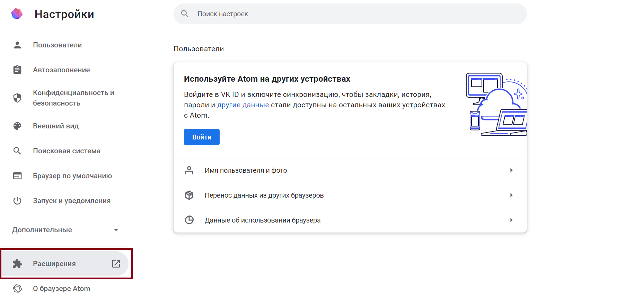Viewport: 644px width, 299px height.
Task: Expand Данные об использовании браузера chevron
Action: point(511,220)
